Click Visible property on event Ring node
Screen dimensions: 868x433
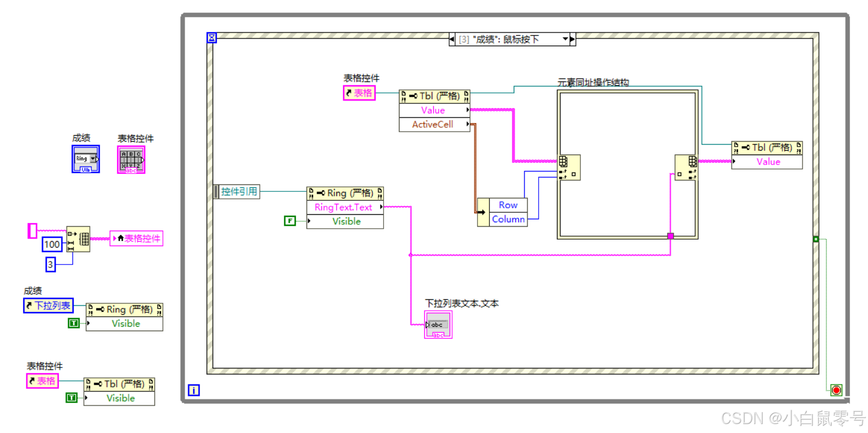[x=345, y=221]
